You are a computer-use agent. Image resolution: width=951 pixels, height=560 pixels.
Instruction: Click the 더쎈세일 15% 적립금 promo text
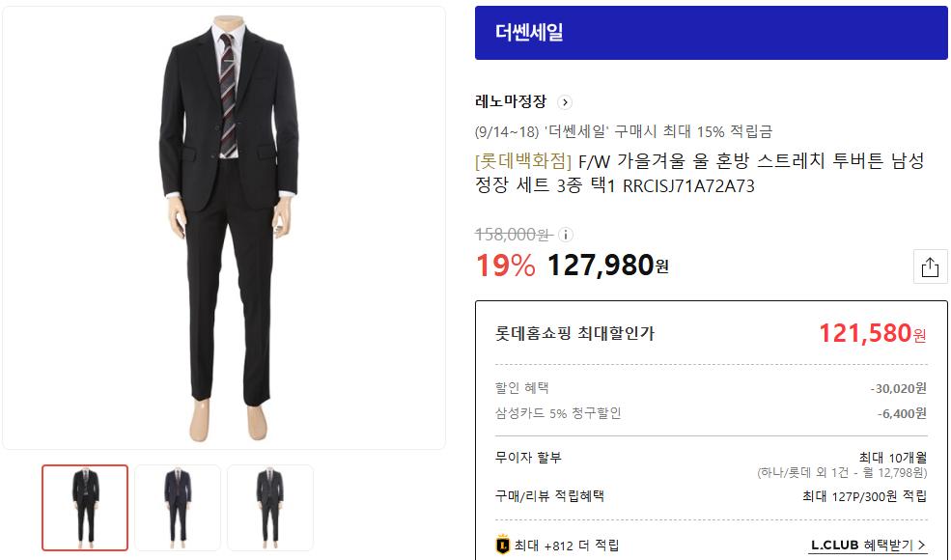(624, 131)
